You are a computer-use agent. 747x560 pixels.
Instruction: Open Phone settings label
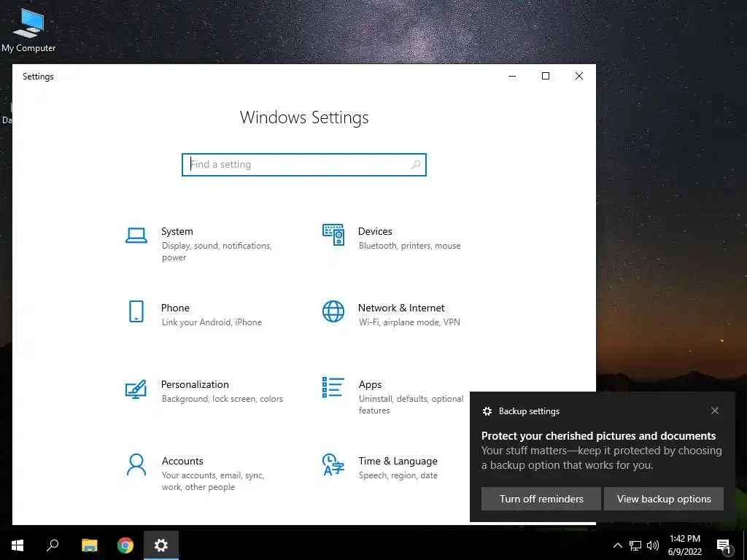[175, 308]
